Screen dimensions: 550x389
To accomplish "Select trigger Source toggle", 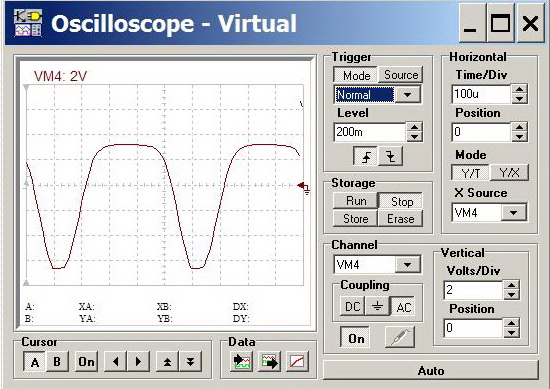I will (401, 75).
